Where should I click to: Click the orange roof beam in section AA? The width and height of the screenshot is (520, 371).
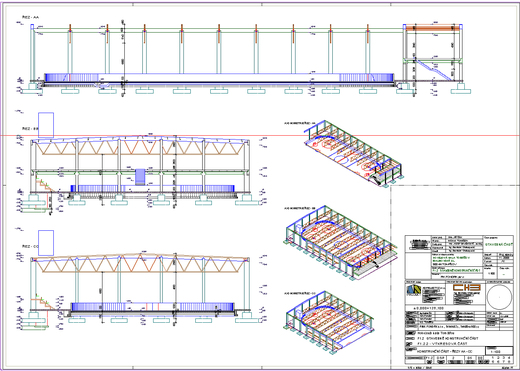click(x=432, y=28)
